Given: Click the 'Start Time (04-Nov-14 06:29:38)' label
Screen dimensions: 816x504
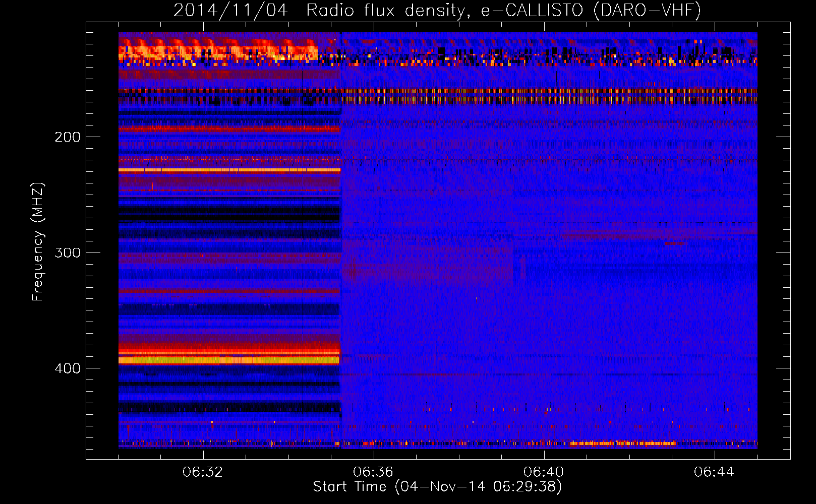Looking at the screenshot, I should [x=437, y=487].
